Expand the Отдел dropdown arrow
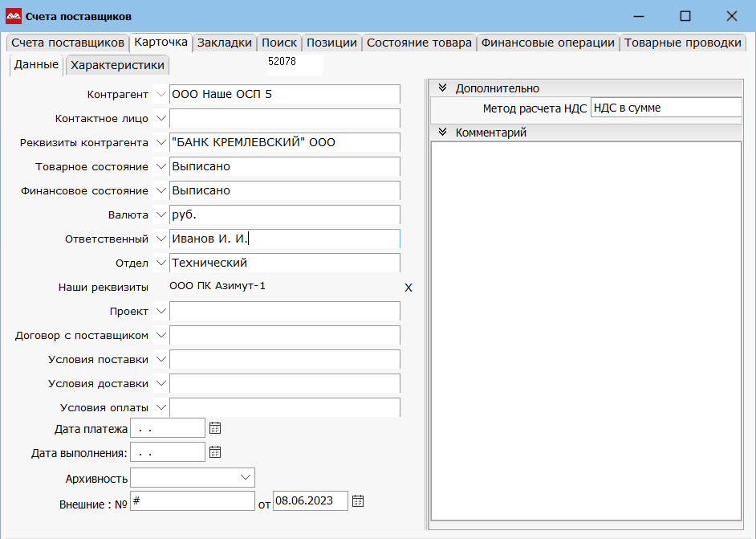 point(160,263)
